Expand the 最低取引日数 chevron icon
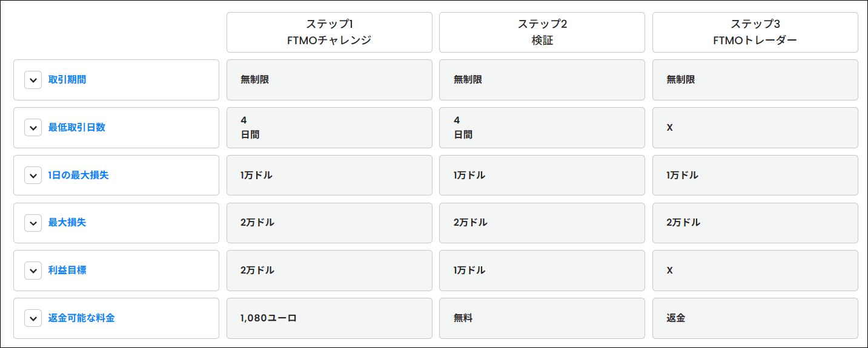Screen dimensions: 868x348 pos(33,128)
